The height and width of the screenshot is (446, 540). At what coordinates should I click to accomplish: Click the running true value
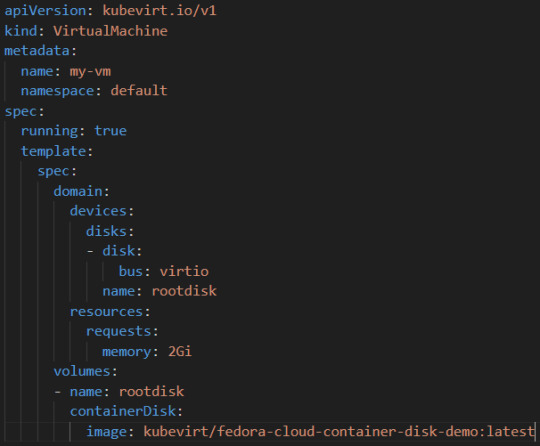click(x=111, y=131)
